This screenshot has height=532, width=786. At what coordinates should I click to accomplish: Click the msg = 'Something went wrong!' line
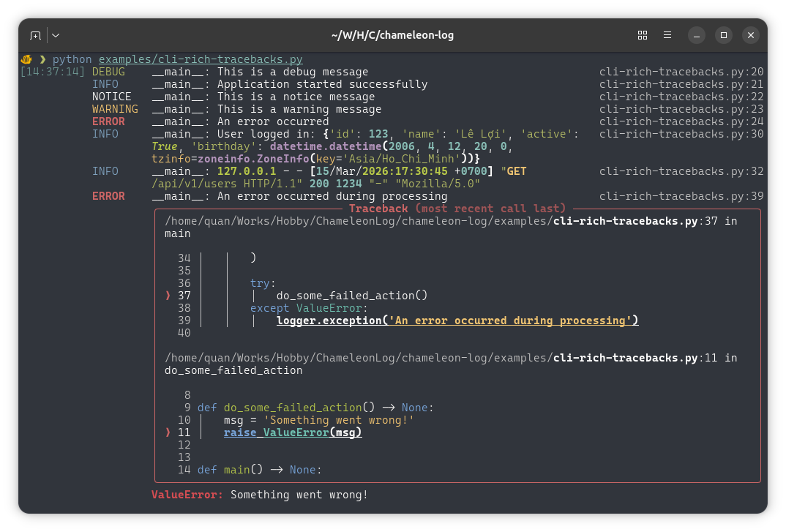click(x=319, y=420)
